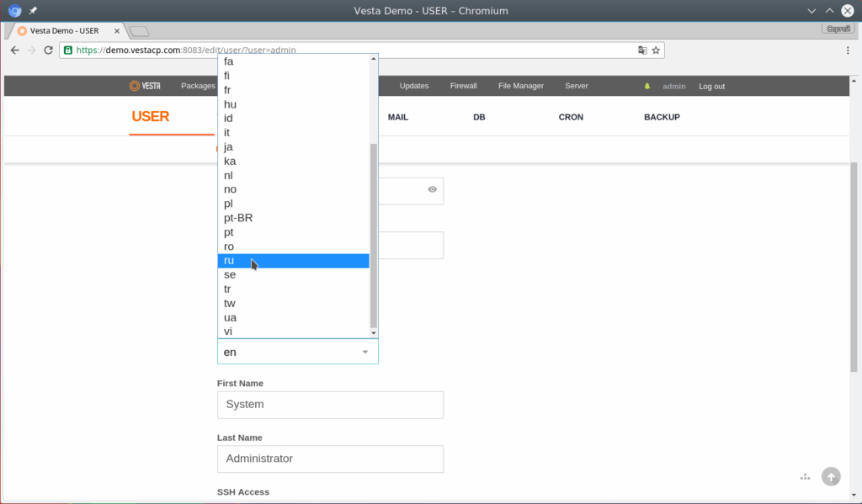Click the Last Name input field

coord(330,459)
